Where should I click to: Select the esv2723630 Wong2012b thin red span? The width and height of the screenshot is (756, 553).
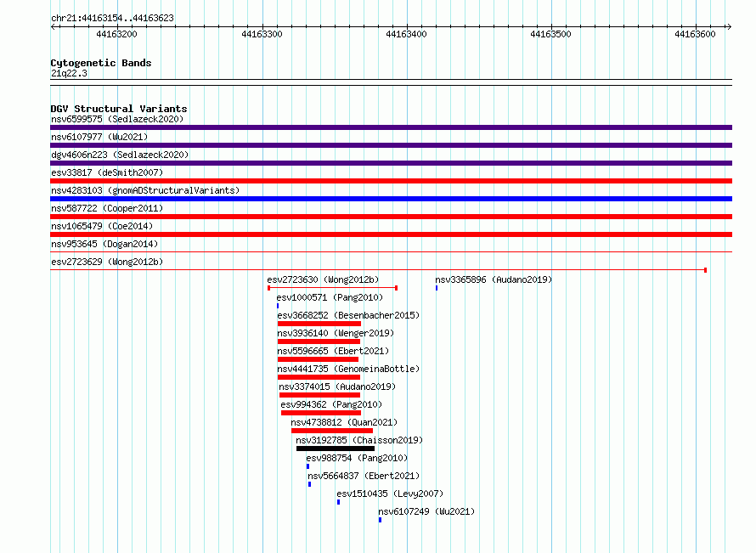click(x=332, y=288)
